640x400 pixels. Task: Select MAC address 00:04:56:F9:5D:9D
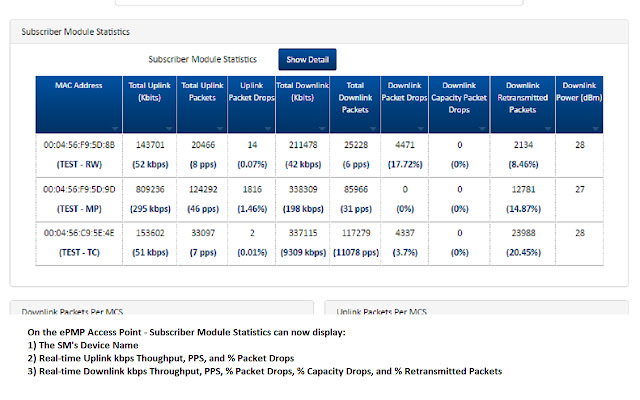(79, 189)
